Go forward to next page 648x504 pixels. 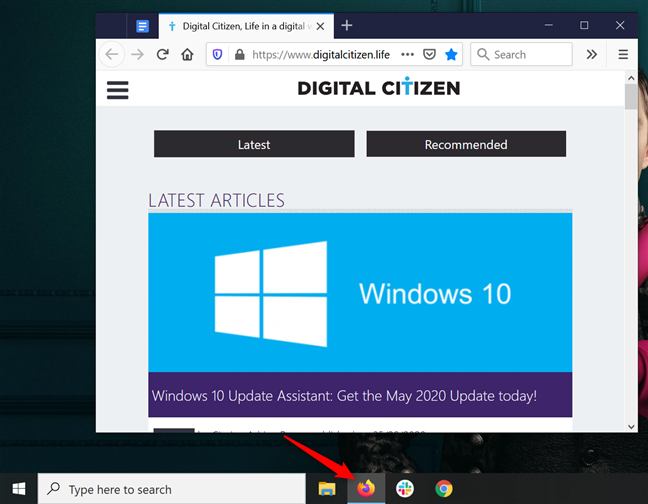pyautogui.click(x=137, y=54)
